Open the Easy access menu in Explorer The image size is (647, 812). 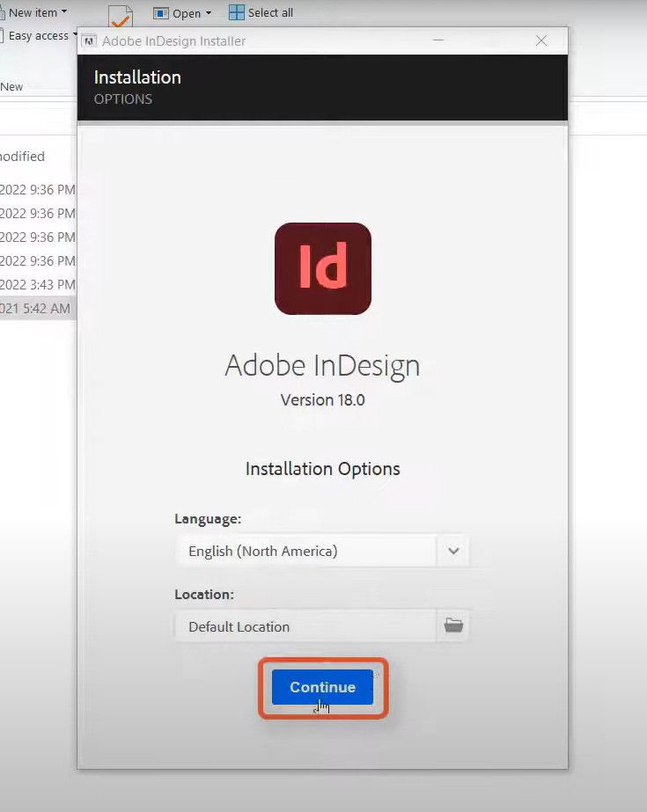tap(39, 36)
